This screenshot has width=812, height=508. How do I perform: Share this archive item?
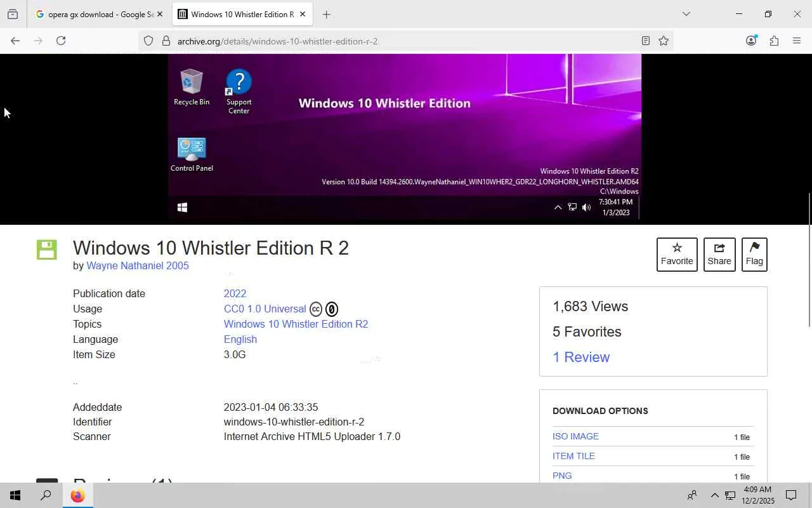coord(719,255)
